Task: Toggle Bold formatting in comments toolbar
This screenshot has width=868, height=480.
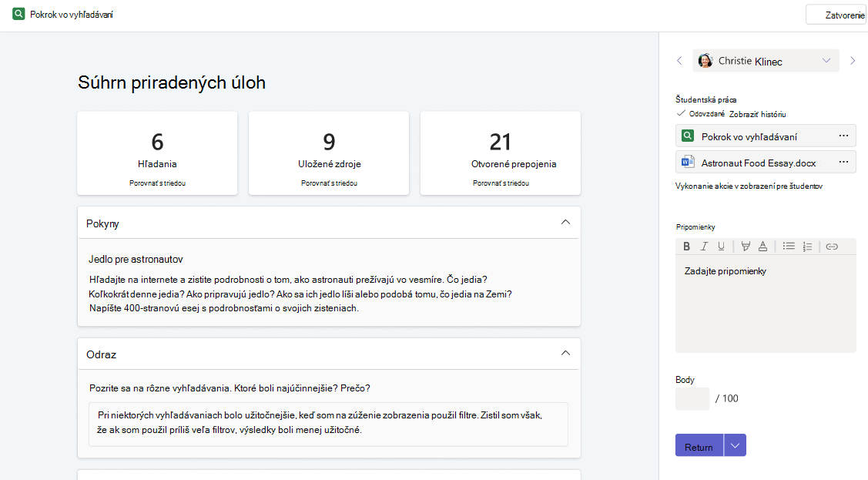Action: [x=686, y=247]
